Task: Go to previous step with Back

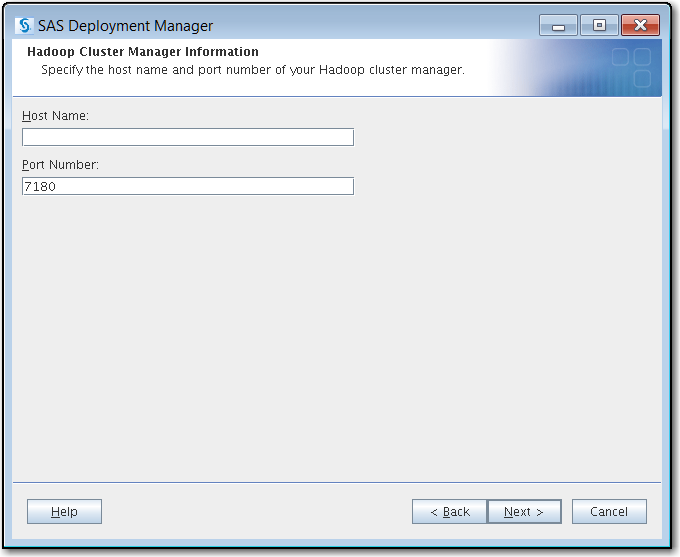Action: [x=450, y=511]
